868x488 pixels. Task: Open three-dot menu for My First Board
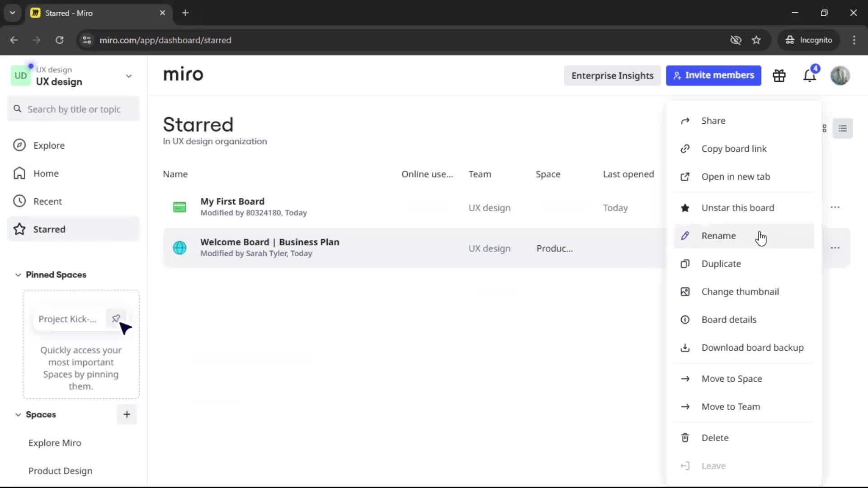coord(835,207)
